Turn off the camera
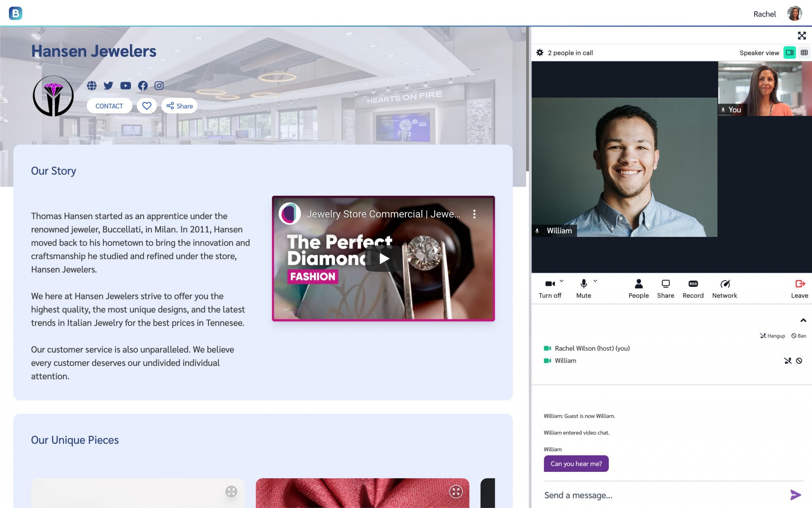The width and height of the screenshot is (812, 508). tap(550, 289)
